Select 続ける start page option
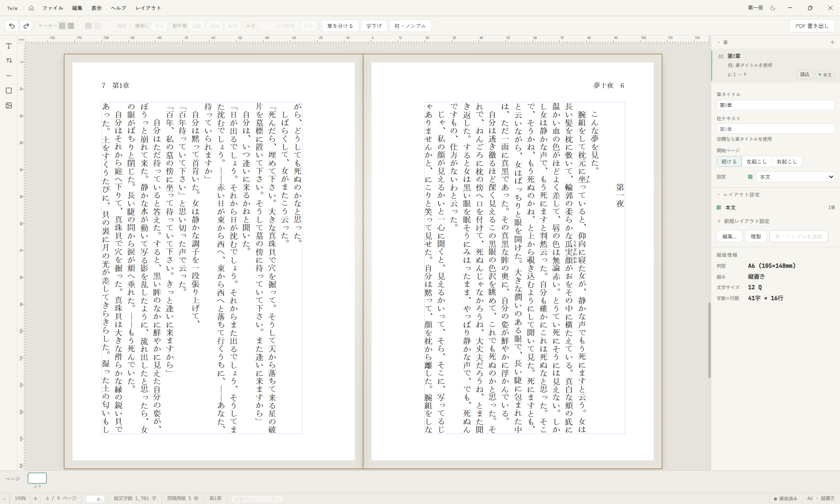Viewport: 840px width, 504px height. [x=729, y=161]
